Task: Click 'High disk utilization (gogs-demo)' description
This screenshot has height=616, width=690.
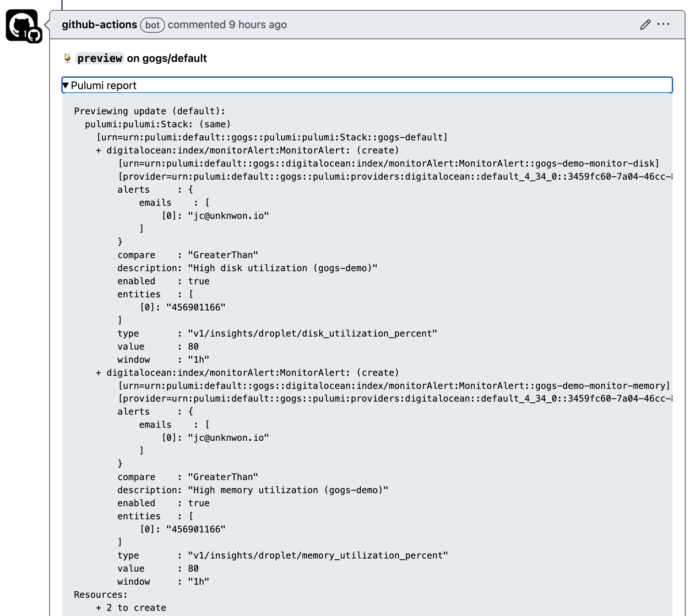Action: click(x=283, y=268)
